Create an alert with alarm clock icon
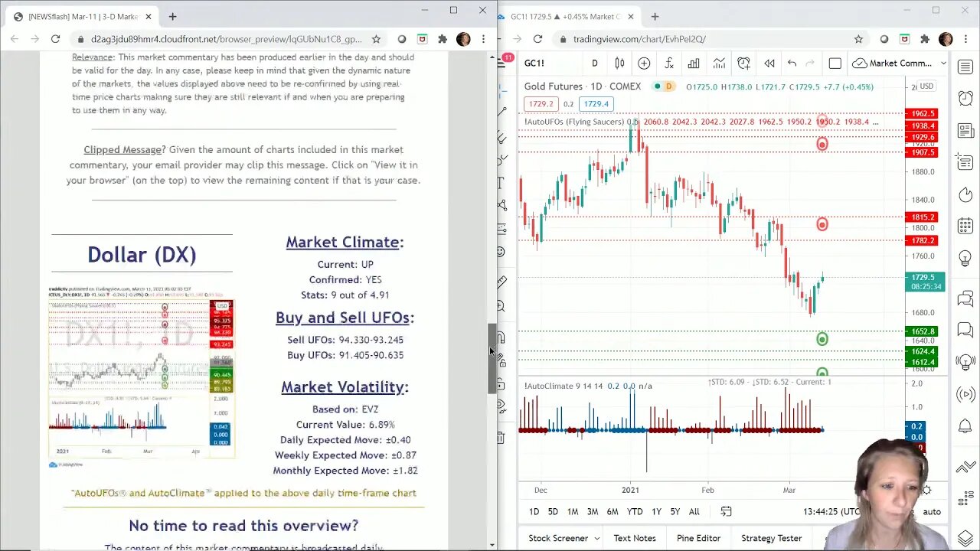Screen dimensions: 980x551 [743, 64]
